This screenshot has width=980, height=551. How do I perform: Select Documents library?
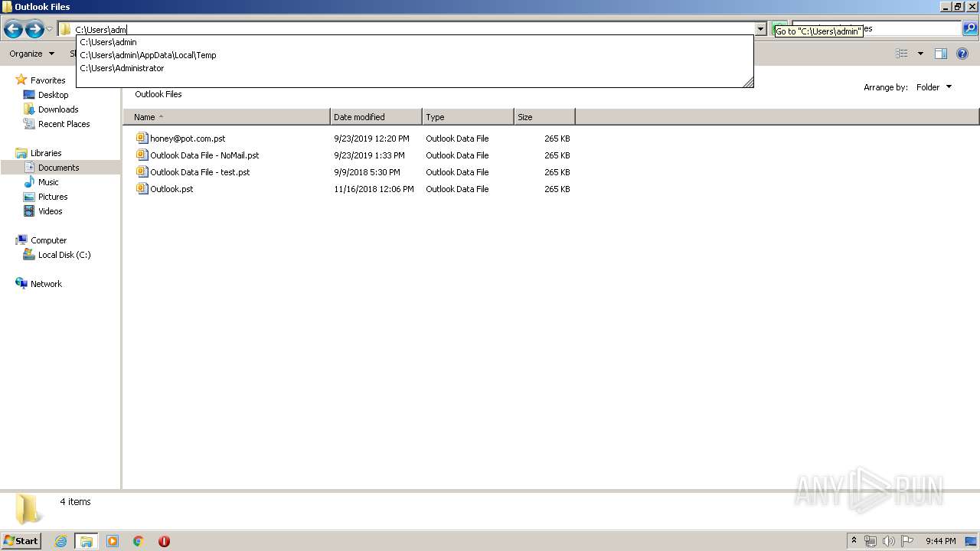coord(58,168)
